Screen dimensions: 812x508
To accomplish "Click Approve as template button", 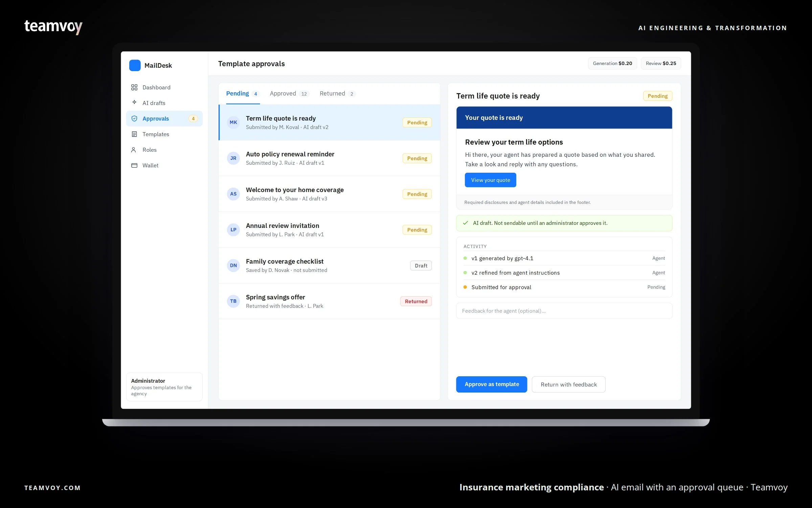I will 492,384.
